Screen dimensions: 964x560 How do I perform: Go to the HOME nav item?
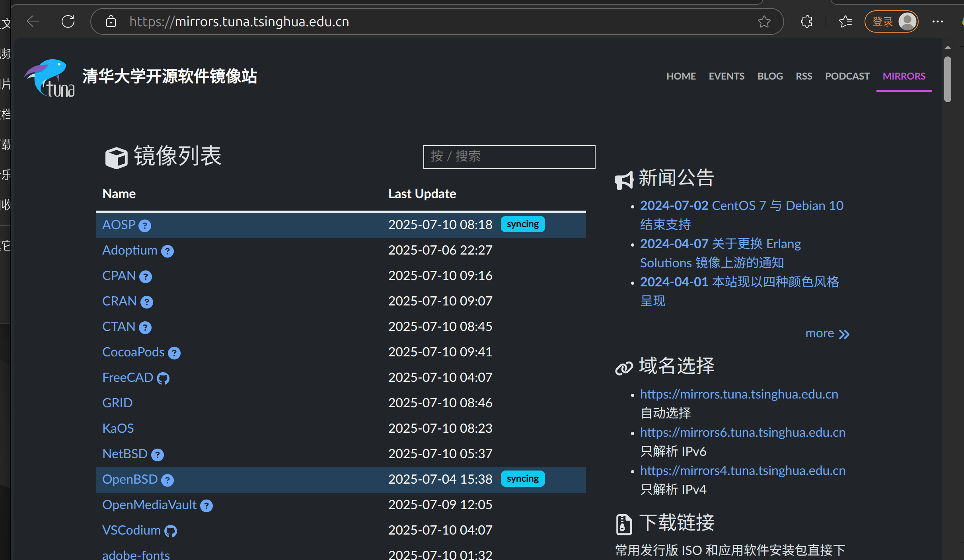[681, 76]
